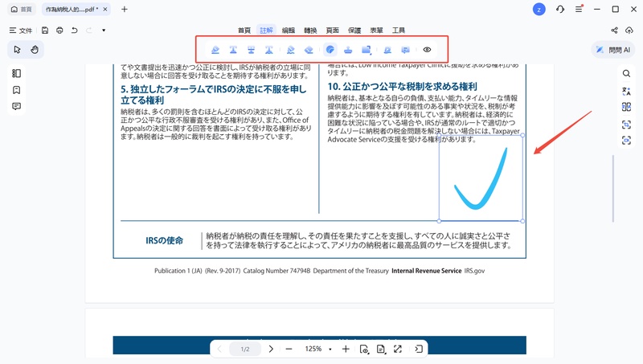Enter full screen mode
This screenshot has width=643, height=364.
pos(398,349)
